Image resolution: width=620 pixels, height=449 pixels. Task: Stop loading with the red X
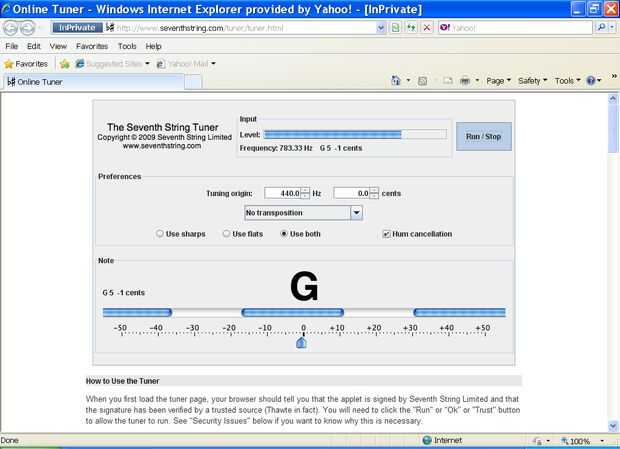tap(427, 28)
